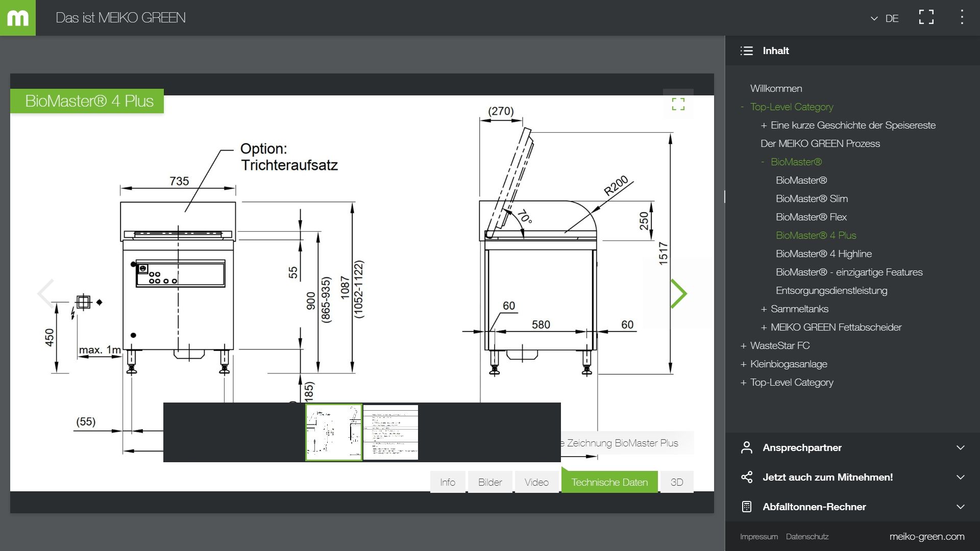Viewport: 980px width, 551px height.
Task: Click the green MEIKO logo icon
Action: 18,18
